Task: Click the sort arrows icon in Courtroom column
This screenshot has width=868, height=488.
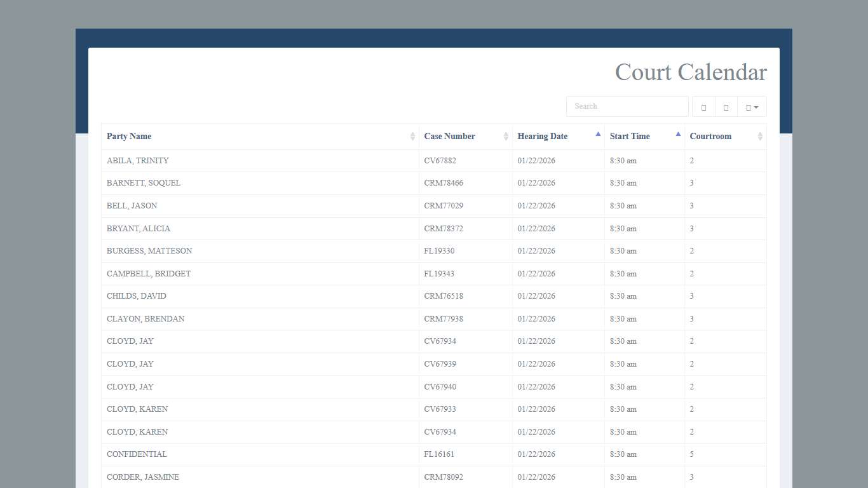Action: coord(760,137)
